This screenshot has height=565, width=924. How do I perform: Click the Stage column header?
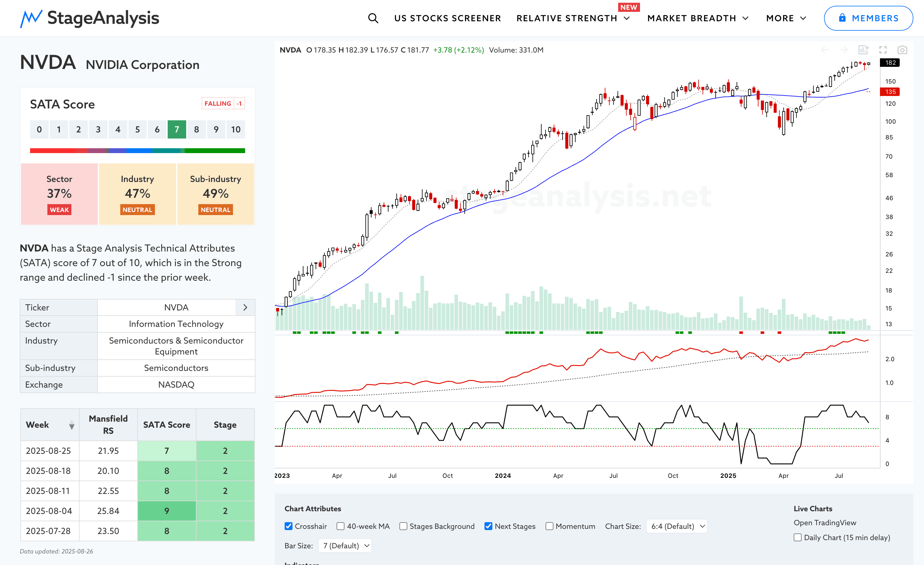(225, 424)
